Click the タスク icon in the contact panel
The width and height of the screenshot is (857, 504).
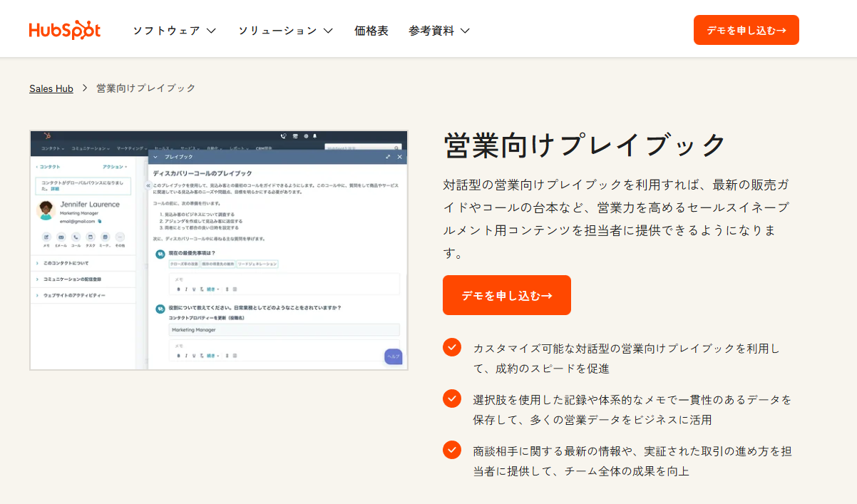point(89,239)
